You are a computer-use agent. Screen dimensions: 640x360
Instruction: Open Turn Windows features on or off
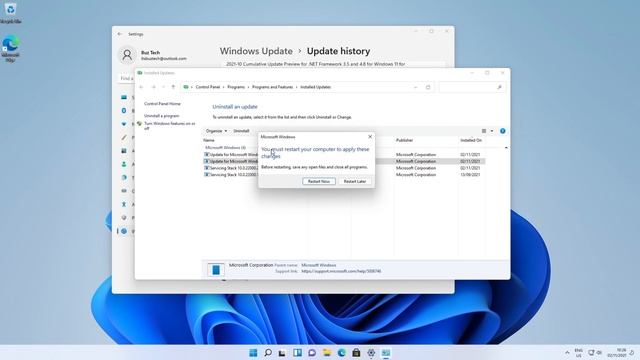[x=169, y=126]
